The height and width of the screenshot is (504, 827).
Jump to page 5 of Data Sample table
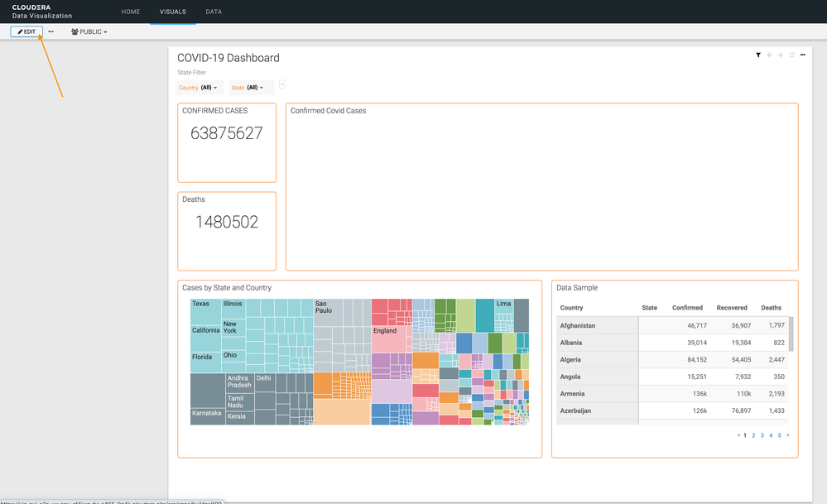(779, 434)
